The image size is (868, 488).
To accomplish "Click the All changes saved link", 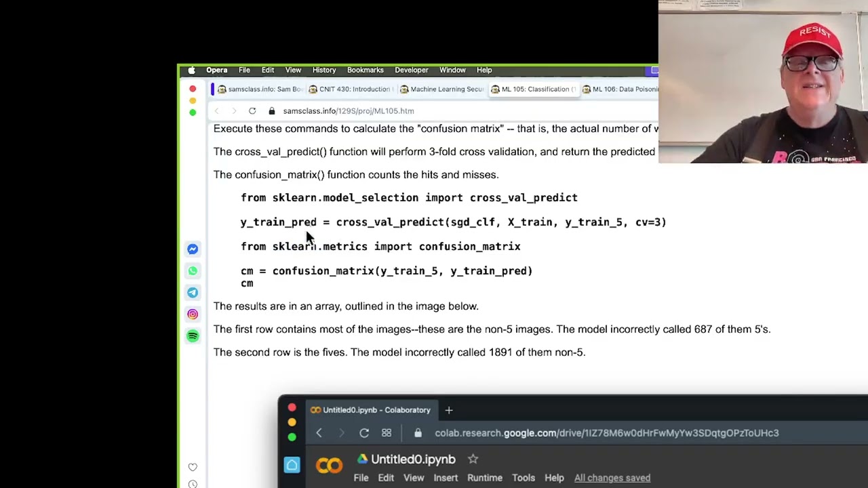I will [x=612, y=478].
